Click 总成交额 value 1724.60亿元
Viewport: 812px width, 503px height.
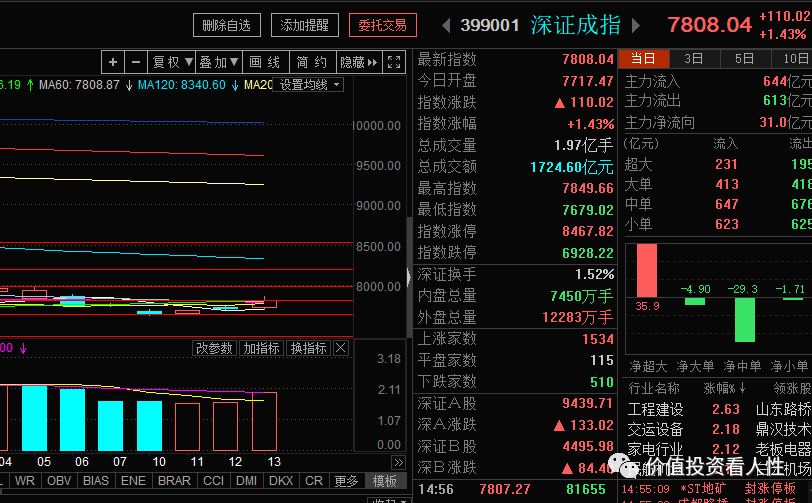point(572,167)
